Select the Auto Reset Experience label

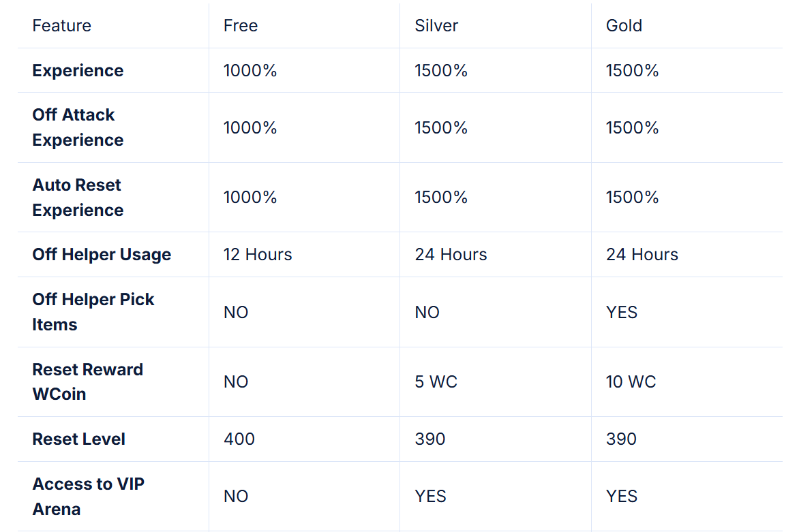[x=78, y=198]
